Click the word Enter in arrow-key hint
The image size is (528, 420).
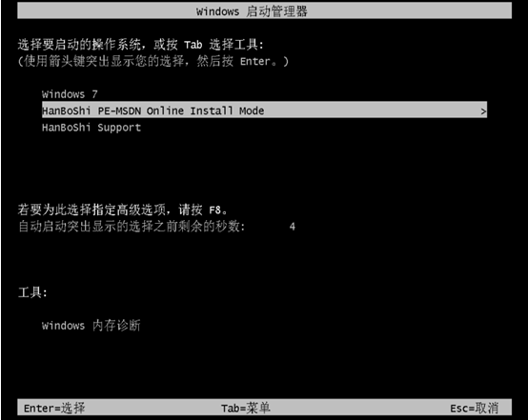pyautogui.click(x=254, y=61)
